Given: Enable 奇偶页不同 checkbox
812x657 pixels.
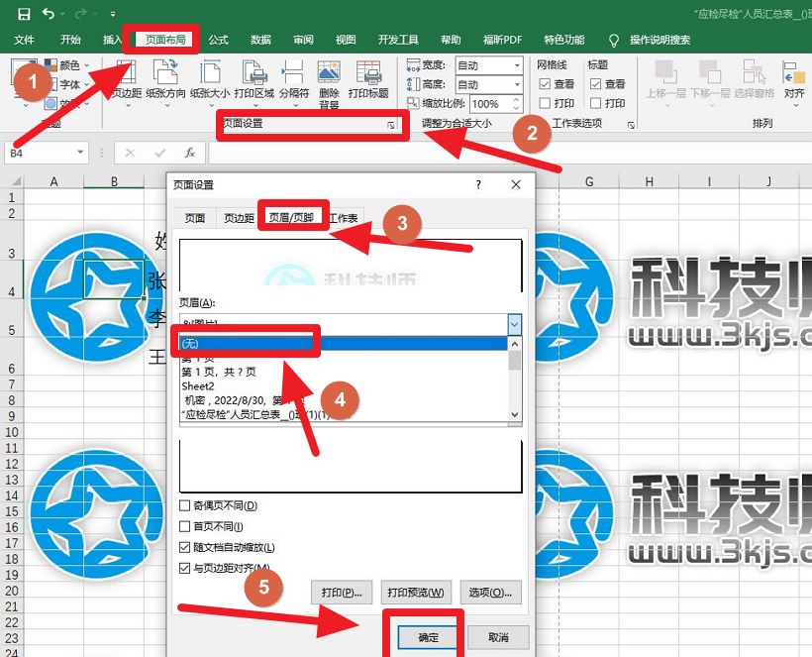Looking at the screenshot, I should [184, 505].
